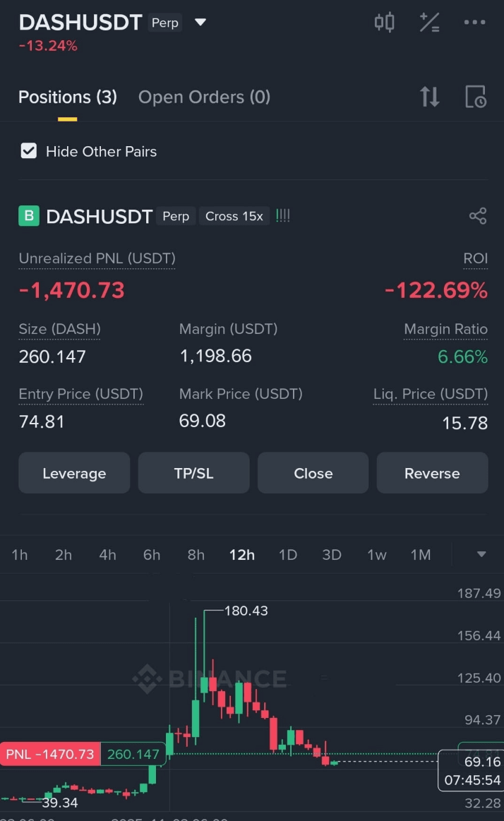The image size is (504, 821).
Task: Open the three-dot more options menu
Action: click(x=474, y=23)
